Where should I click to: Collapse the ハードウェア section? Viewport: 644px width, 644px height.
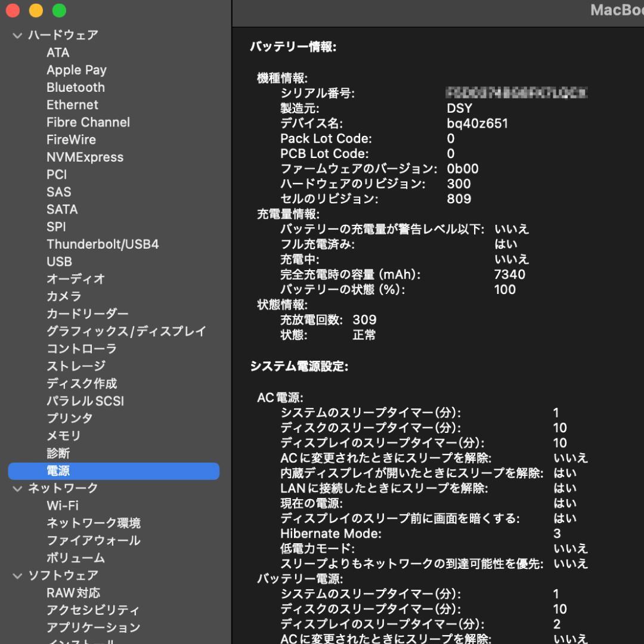click(17, 35)
